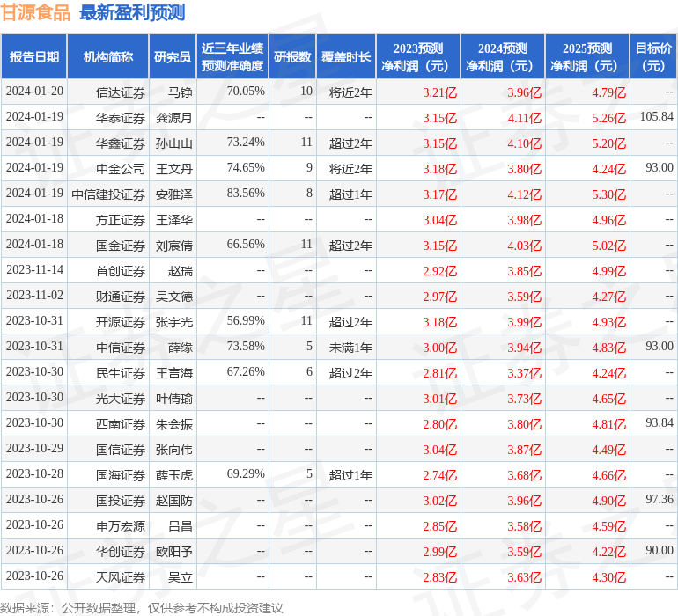Image resolution: width=678 pixels, height=616 pixels.
Task: Click the 机构简称 column header
Action: point(108,57)
